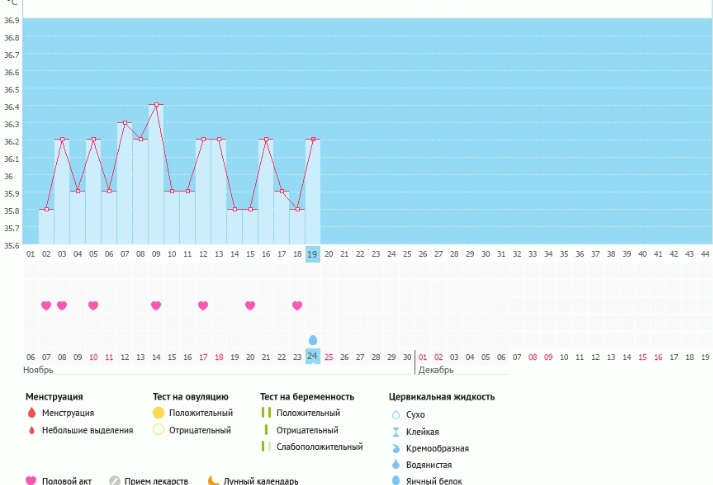The width and height of the screenshot is (713, 485).
Task: Click the blue drop icon above date 24
Action: click(x=313, y=340)
